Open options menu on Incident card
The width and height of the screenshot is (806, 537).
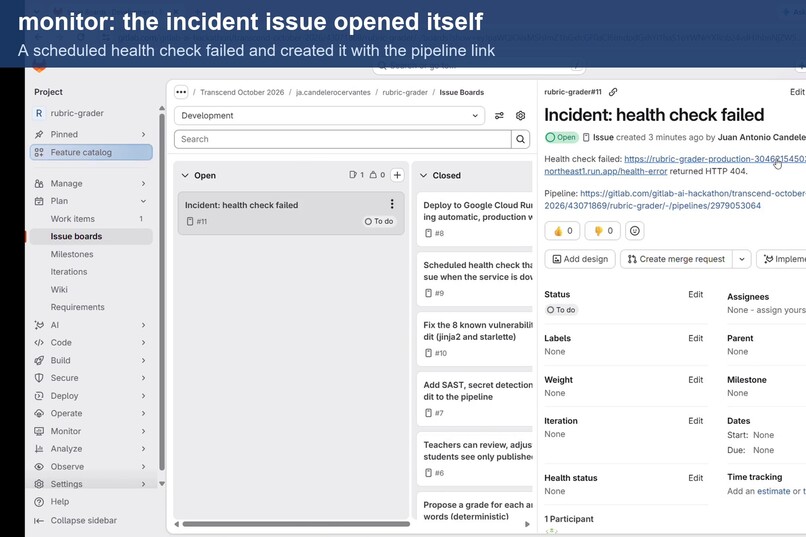(x=392, y=204)
